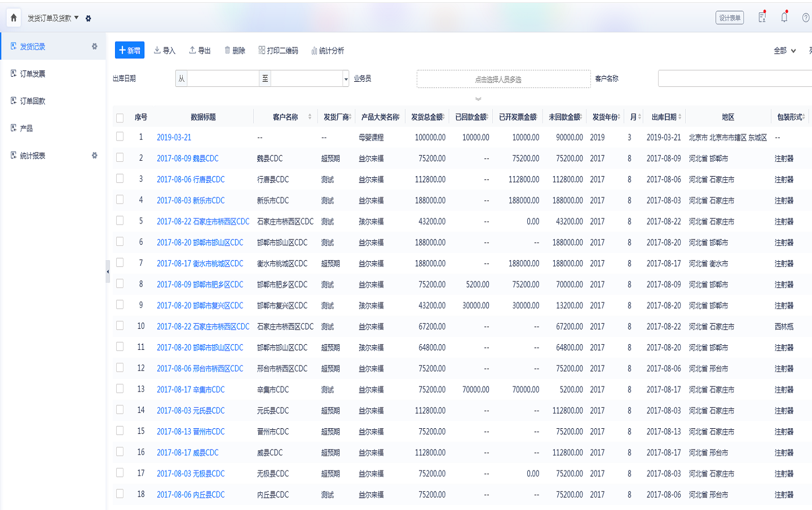Open record 2017-08-17 衡水市桃城区CDC
The height and width of the screenshot is (510, 812).
click(x=200, y=263)
